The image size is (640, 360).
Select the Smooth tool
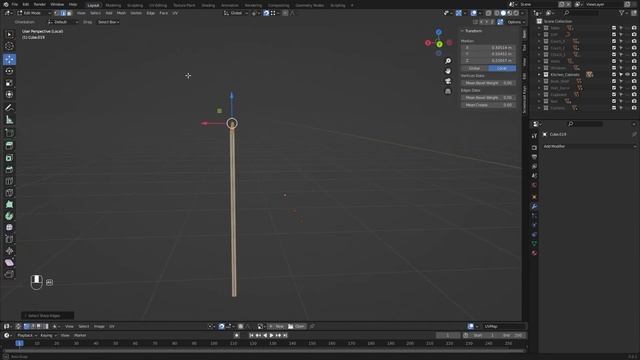point(9,228)
